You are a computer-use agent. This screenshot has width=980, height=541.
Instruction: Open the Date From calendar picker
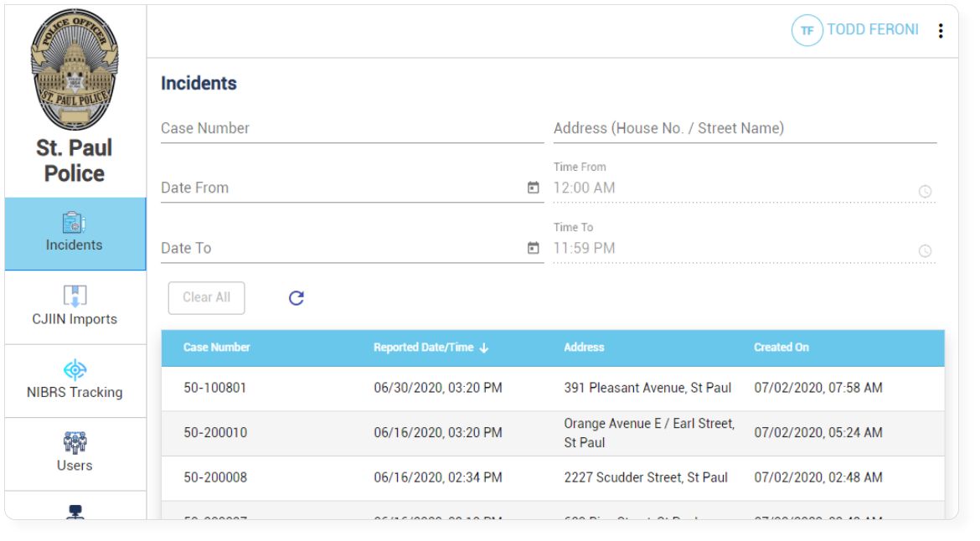click(533, 188)
